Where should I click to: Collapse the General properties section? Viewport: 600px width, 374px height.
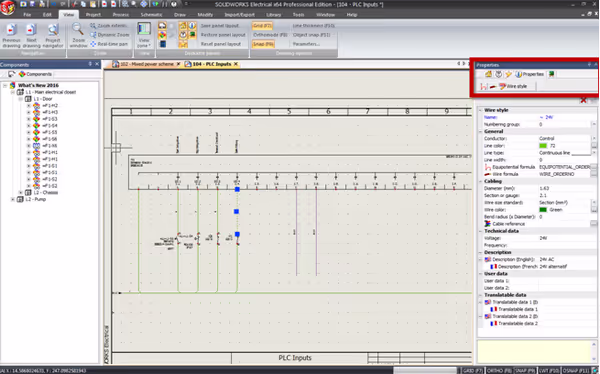(481, 131)
